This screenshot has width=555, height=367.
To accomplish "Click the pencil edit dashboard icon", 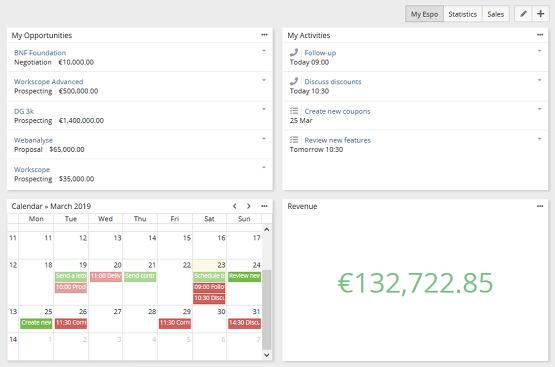I will point(523,14).
